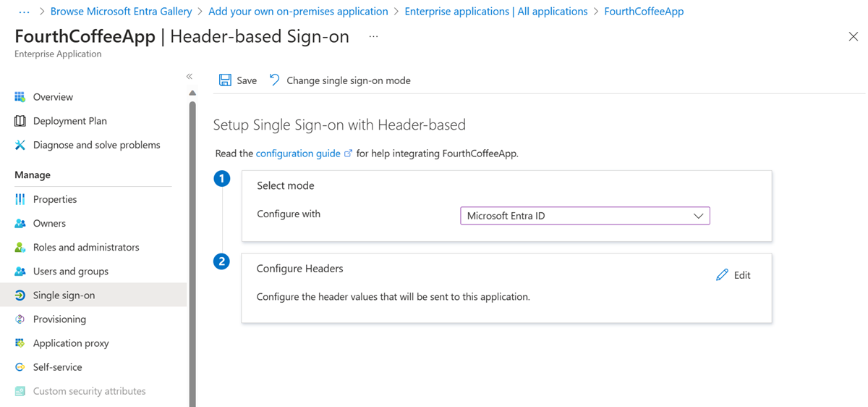Screen dimensions: 868x407
Task: Click the pencil icon for Configure Headers
Action: (722, 275)
